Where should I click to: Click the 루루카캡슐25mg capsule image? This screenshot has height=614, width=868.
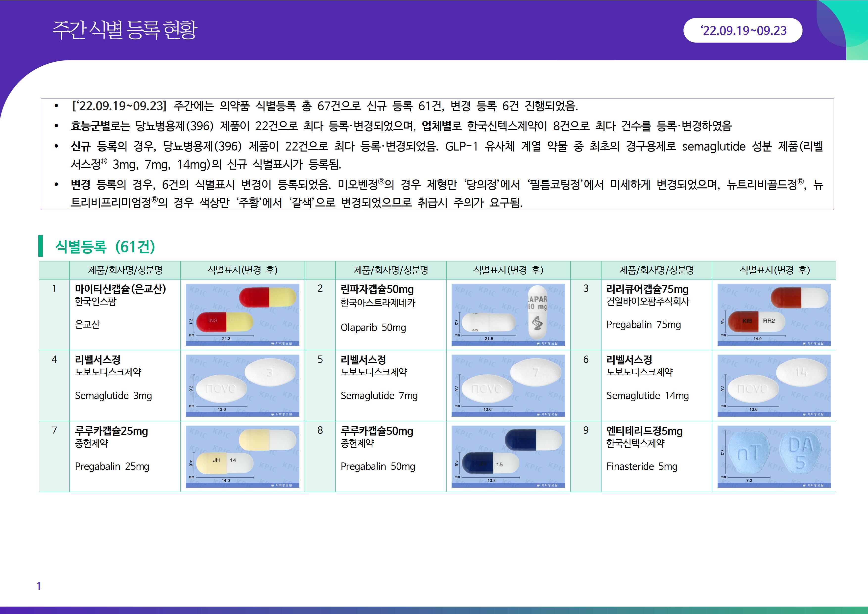point(242,456)
